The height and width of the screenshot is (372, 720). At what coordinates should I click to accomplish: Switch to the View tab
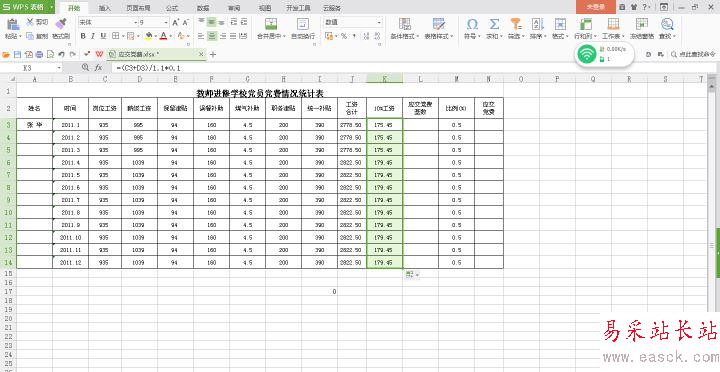[x=265, y=8]
